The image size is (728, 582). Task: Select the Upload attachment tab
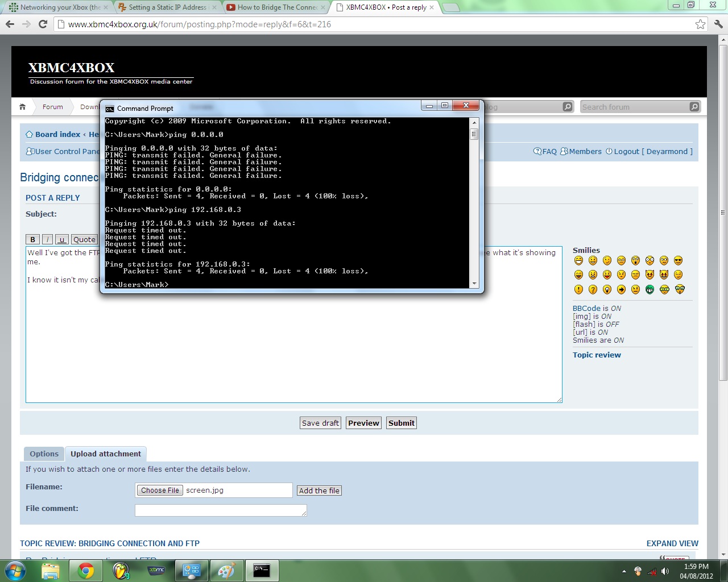(x=106, y=454)
